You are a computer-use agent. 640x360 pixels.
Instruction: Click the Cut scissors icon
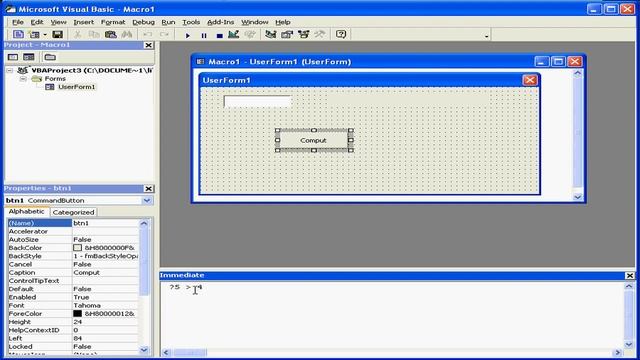click(x=77, y=35)
